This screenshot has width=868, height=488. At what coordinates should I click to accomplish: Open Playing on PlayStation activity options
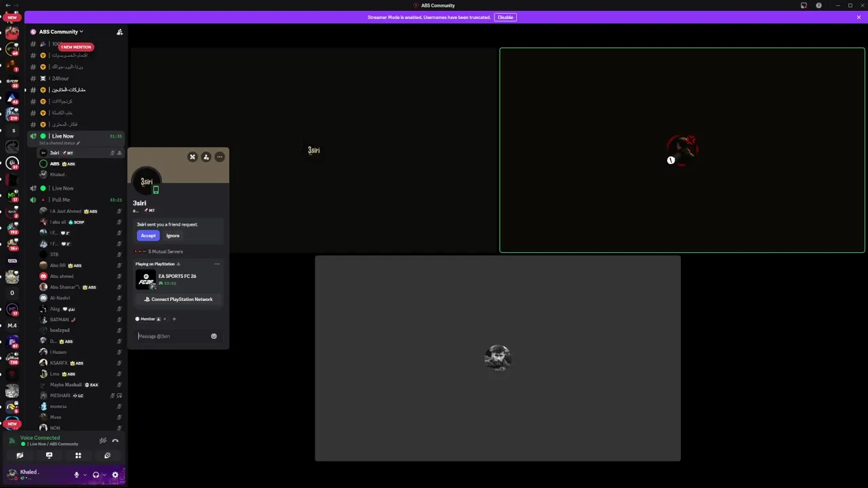pyautogui.click(x=217, y=264)
